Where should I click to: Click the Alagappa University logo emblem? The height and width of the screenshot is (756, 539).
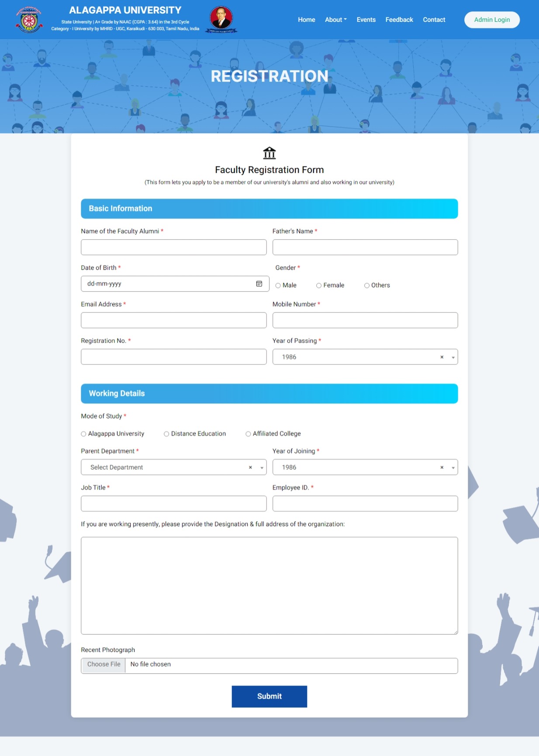(x=29, y=20)
